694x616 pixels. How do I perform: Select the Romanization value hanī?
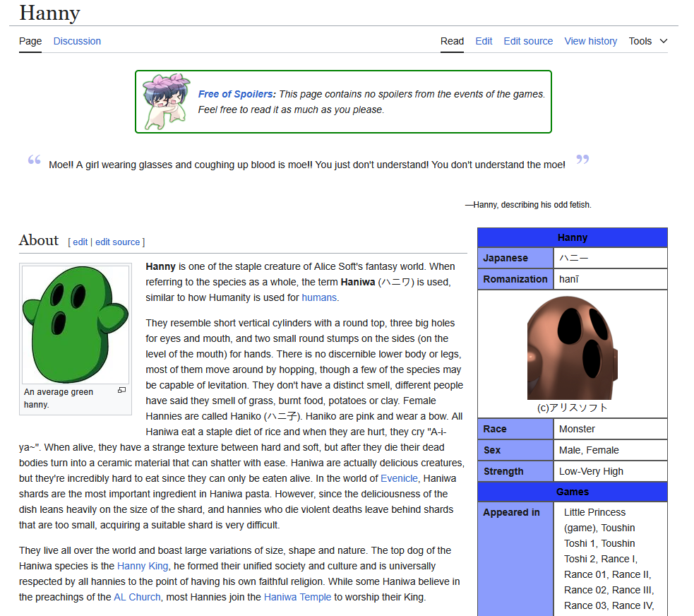click(569, 280)
